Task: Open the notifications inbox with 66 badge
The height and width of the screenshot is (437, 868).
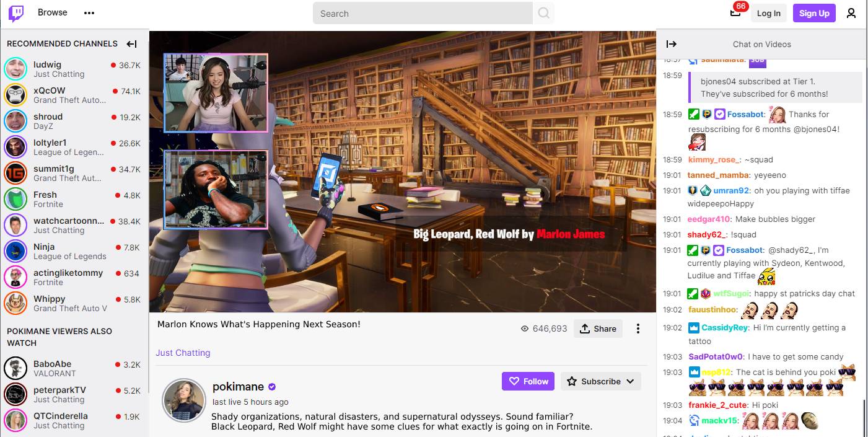Action: (735, 13)
